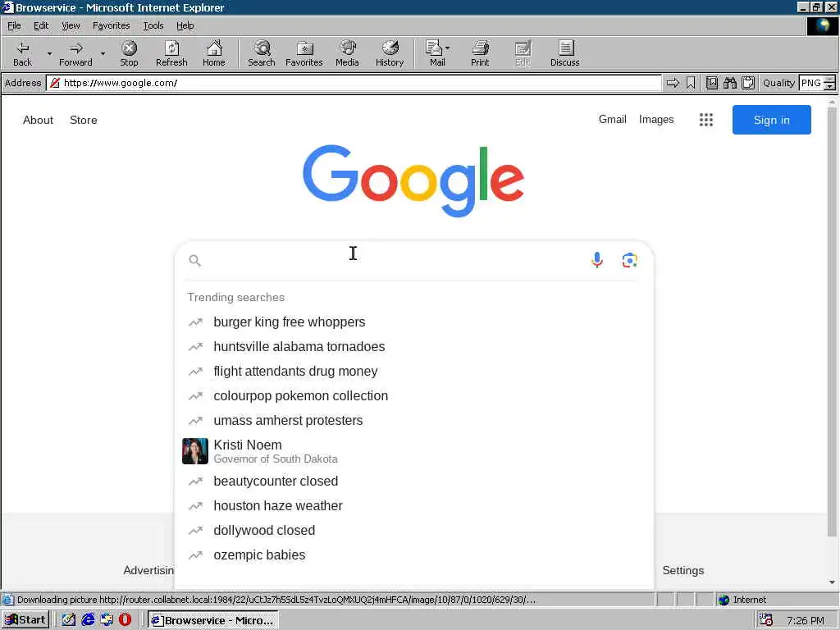840x630 pixels.
Task: Click the task scheduler tray icon near the clock
Action: click(x=766, y=620)
